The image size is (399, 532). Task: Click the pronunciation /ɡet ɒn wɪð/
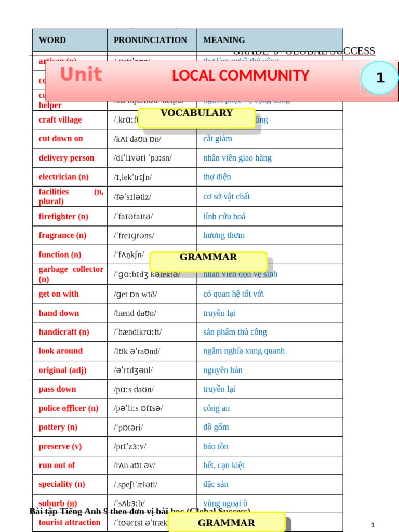(136, 294)
